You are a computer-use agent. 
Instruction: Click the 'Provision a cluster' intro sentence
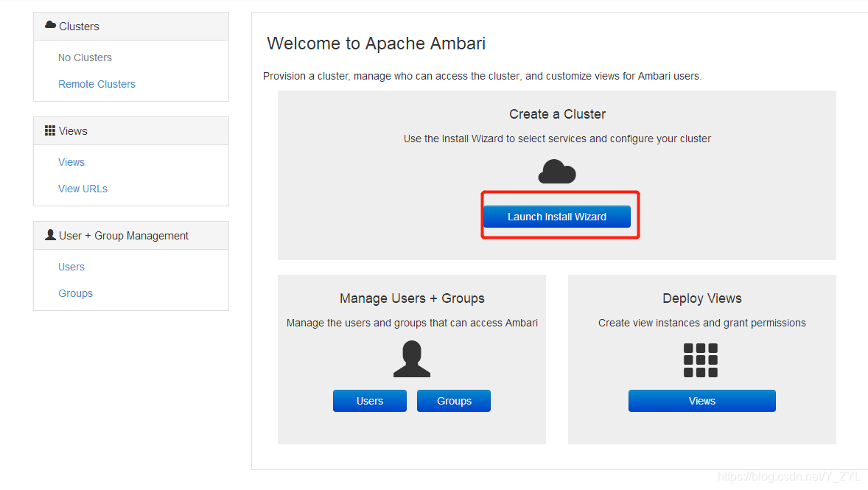[482, 76]
